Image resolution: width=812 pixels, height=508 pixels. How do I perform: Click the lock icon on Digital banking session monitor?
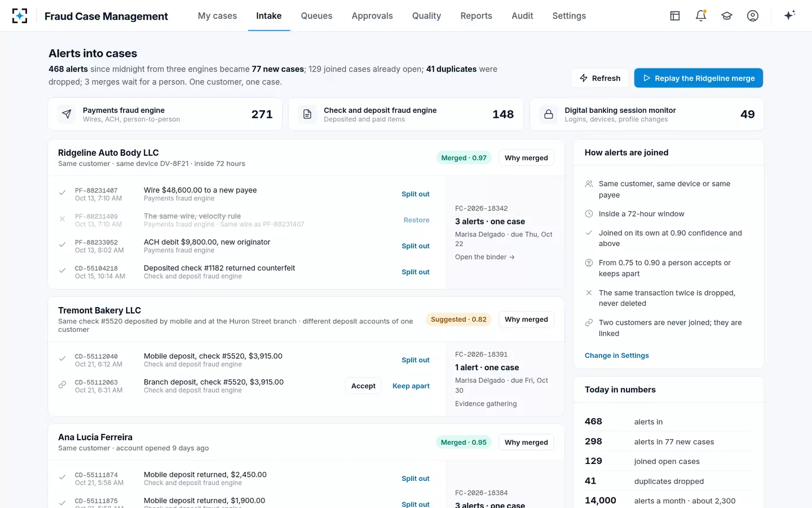[549, 114]
